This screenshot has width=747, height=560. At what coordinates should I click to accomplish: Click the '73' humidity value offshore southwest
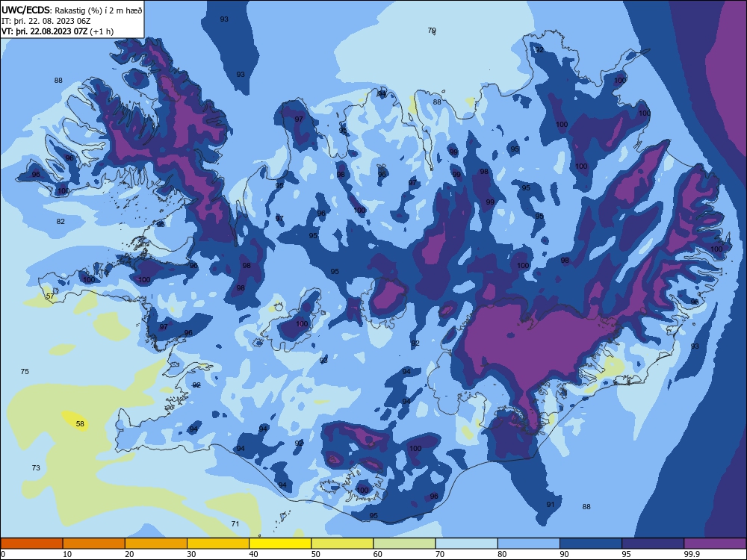pyautogui.click(x=36, y=468)
